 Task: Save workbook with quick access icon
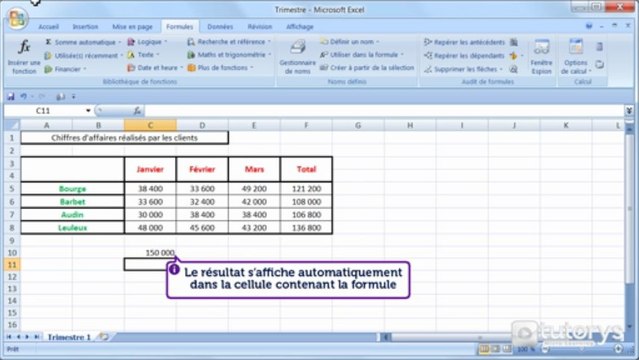click(11, 97)
